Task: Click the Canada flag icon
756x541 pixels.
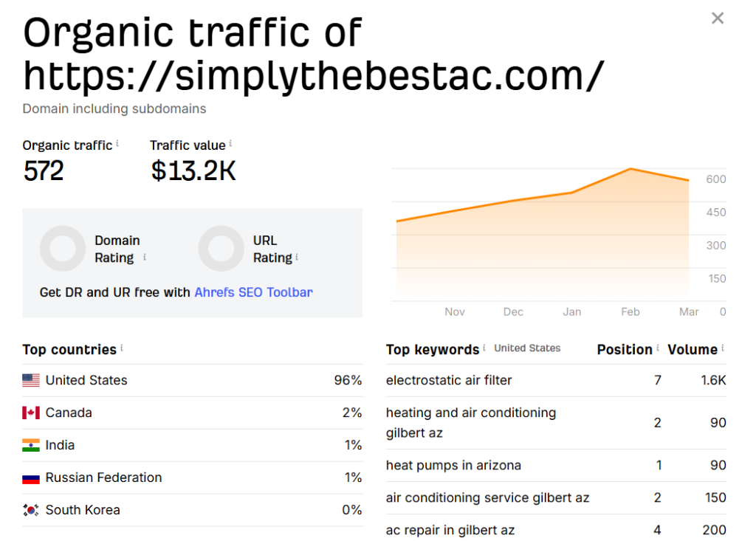Action: point(31,413)
